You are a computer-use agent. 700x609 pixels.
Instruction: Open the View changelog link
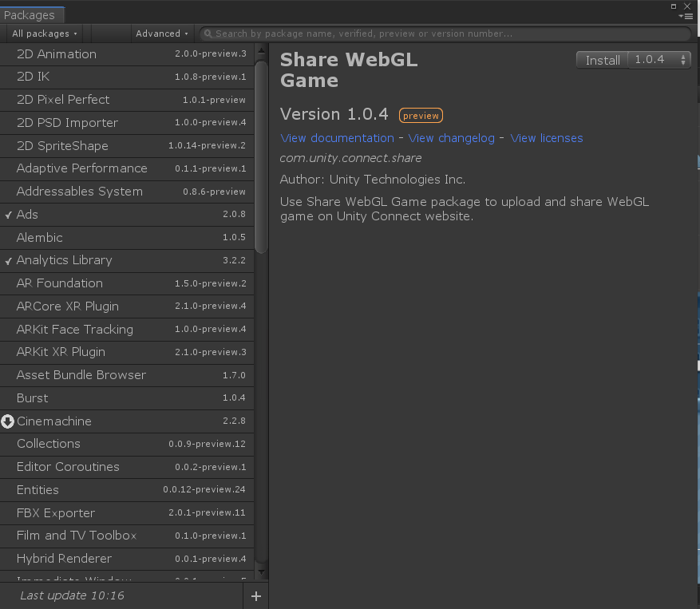pos(451,138)
